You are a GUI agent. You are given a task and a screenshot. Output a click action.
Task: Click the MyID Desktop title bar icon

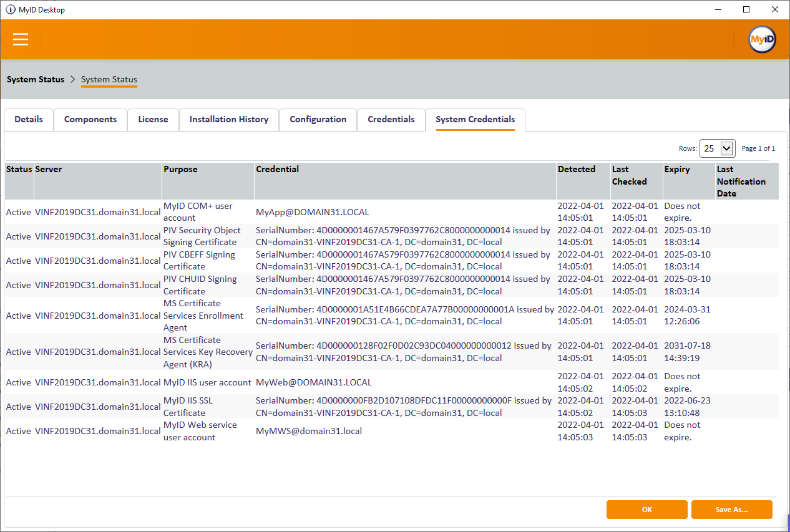[x=11, y=9]
